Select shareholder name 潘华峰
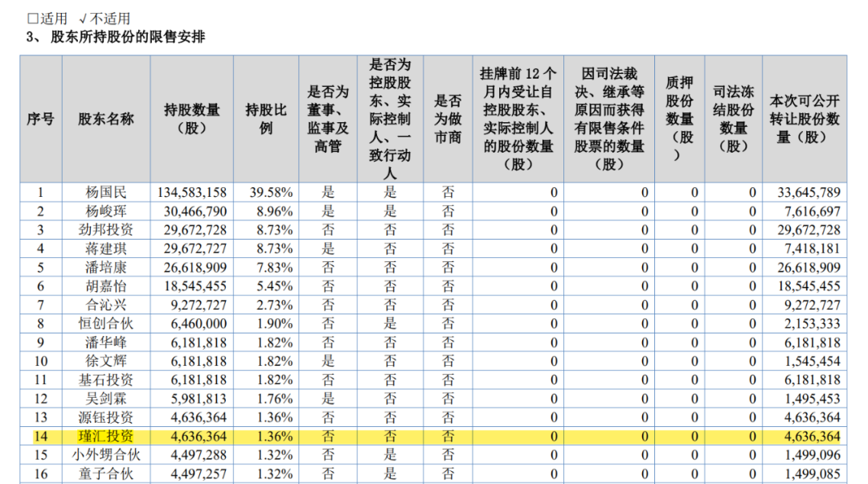 pyautogui.click(x=106, y=342)
